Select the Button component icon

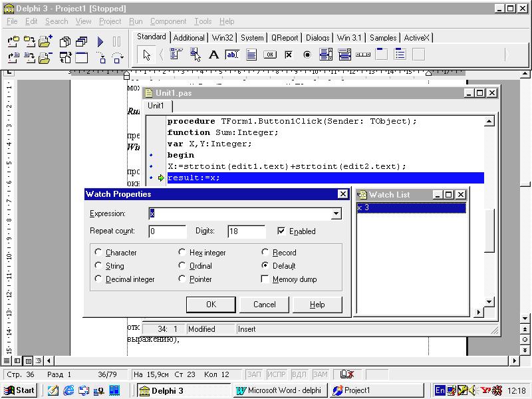point(270,55)
